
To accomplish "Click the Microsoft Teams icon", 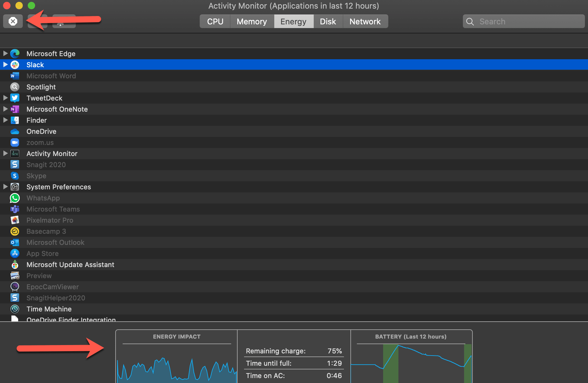I will click(15, 209).
